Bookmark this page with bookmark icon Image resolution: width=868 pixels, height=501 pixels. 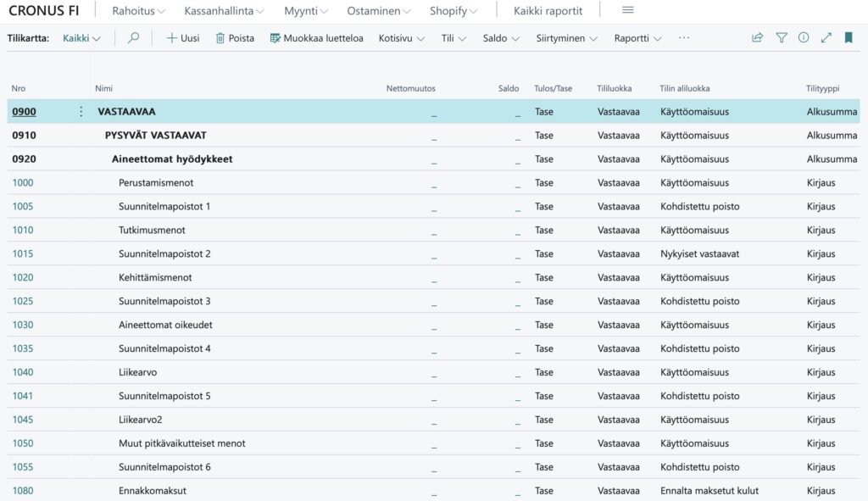tap(849, 38)
